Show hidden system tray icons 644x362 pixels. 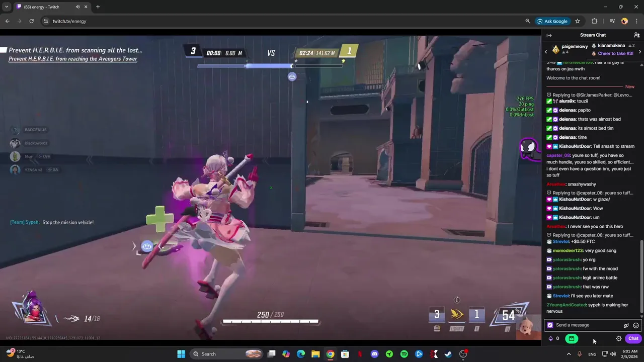click(569, 354)
